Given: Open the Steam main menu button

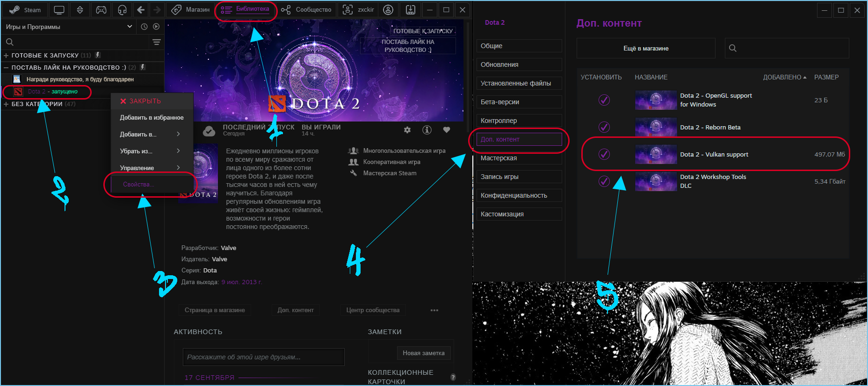Looking at the screenshot, I should point(25,10).
